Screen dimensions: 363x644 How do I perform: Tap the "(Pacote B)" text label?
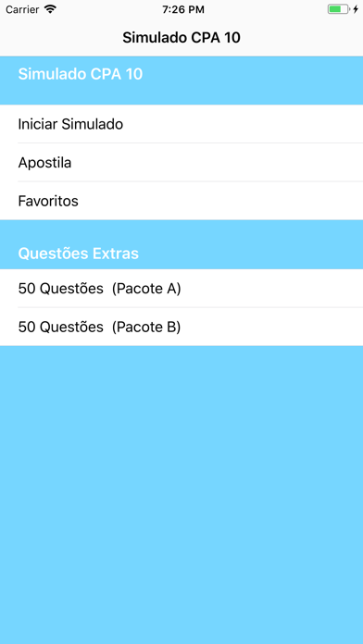click(146, 328)
